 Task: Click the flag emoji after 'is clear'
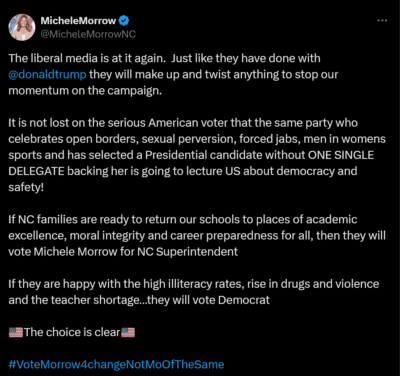[128, 332]
